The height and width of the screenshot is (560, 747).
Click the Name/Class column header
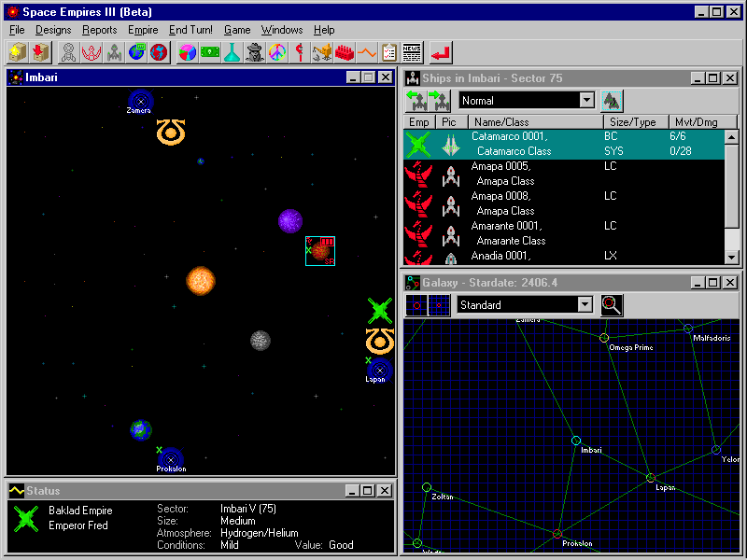point(536,122)
